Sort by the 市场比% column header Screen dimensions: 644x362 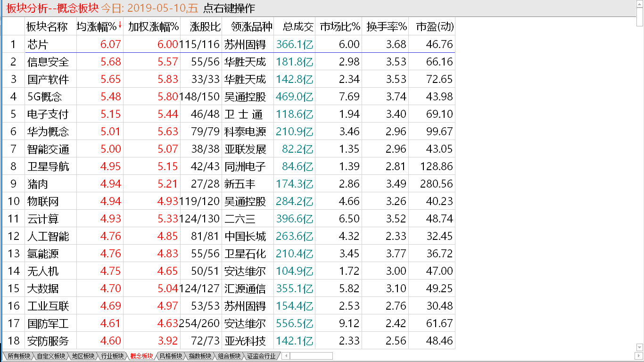(x=339, y=27)
